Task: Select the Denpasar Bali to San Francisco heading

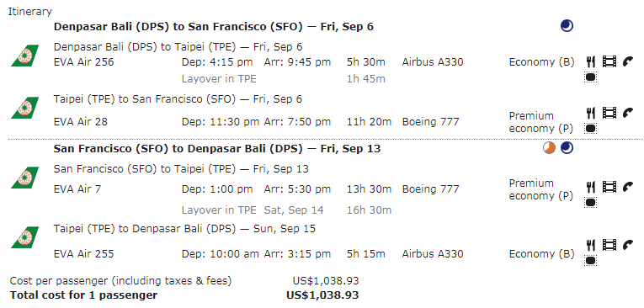Action: pos(214,27)
